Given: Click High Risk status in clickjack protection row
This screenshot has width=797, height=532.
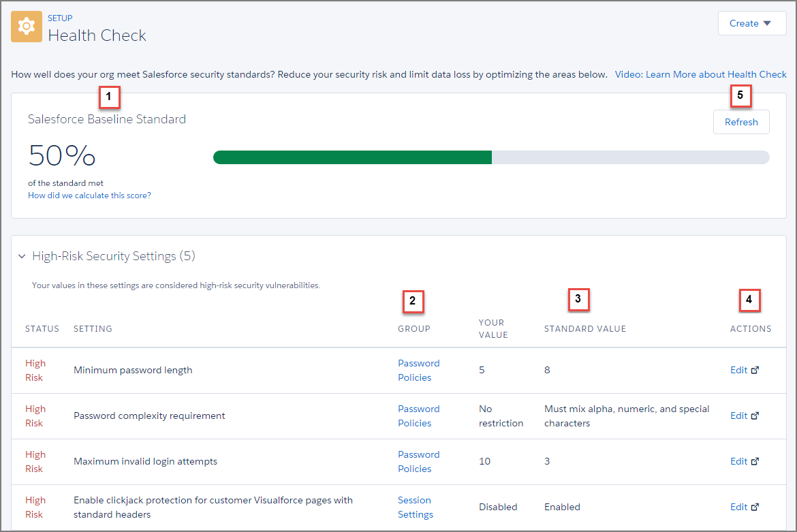Looking at the screenshot, I should click(x=35, y=507).
